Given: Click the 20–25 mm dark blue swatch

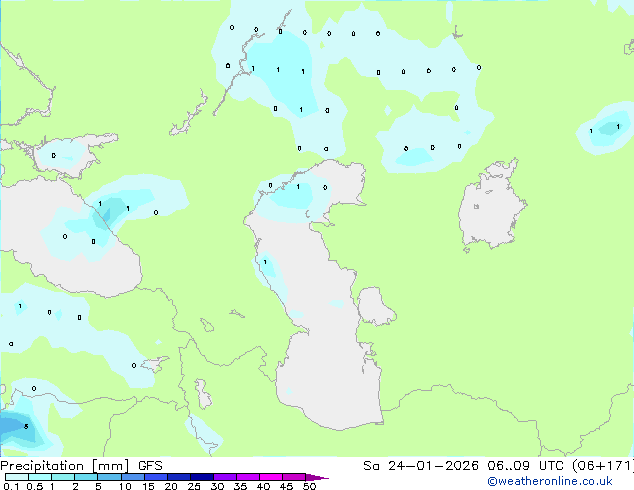Looking at the screenshot, I should point(178,477).
